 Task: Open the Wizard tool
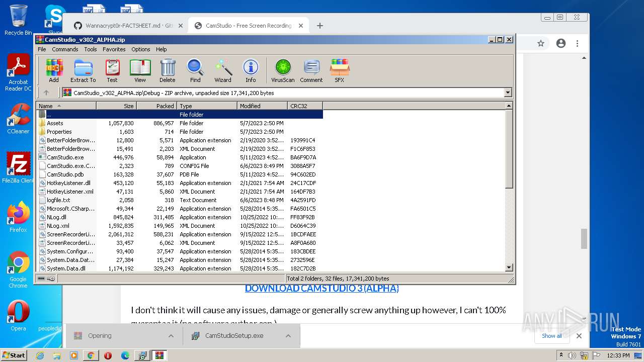[x=223, y=71]
